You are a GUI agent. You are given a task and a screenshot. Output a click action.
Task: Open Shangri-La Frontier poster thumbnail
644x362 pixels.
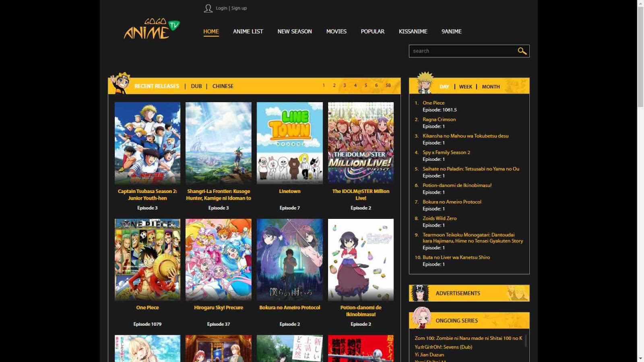219,143
